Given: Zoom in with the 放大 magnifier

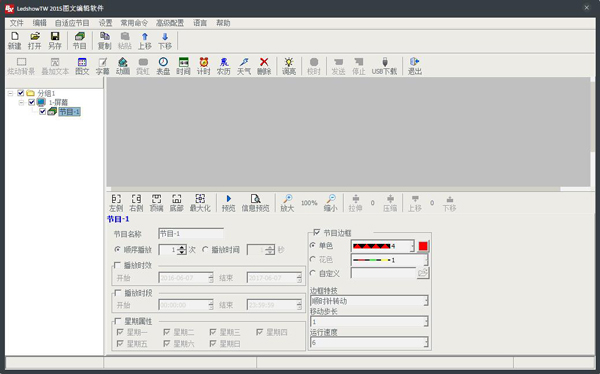Looking at the screenshot, I should pos(287,203).
